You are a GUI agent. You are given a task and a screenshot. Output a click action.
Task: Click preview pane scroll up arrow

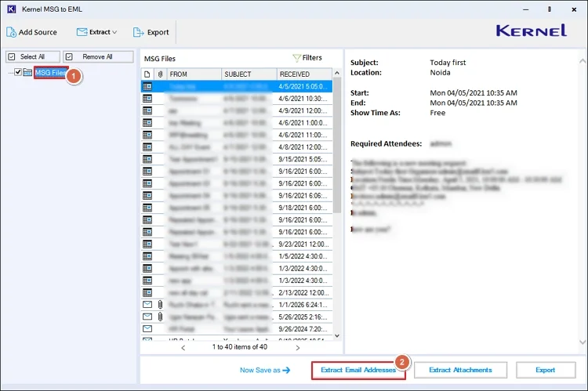(x=582, y=61)
